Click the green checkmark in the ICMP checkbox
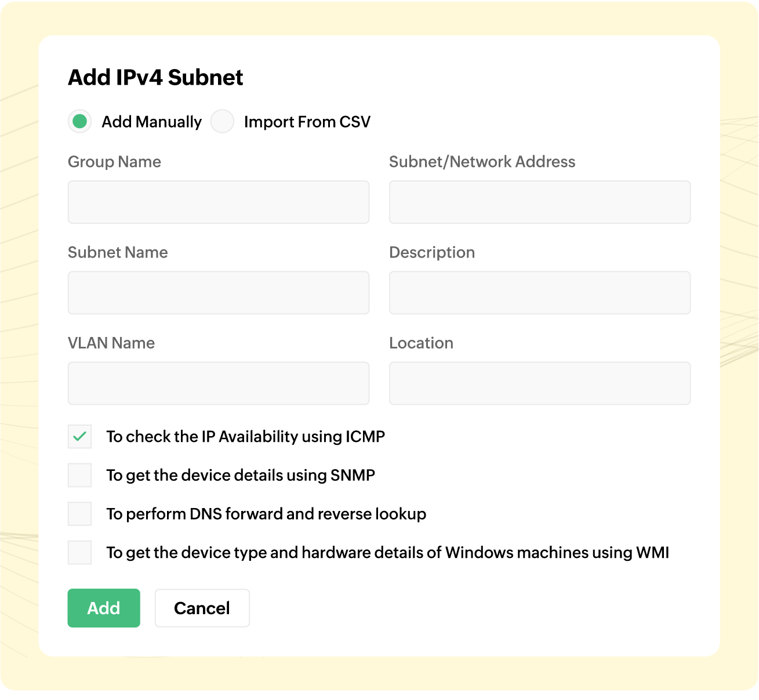 [80, 437]
